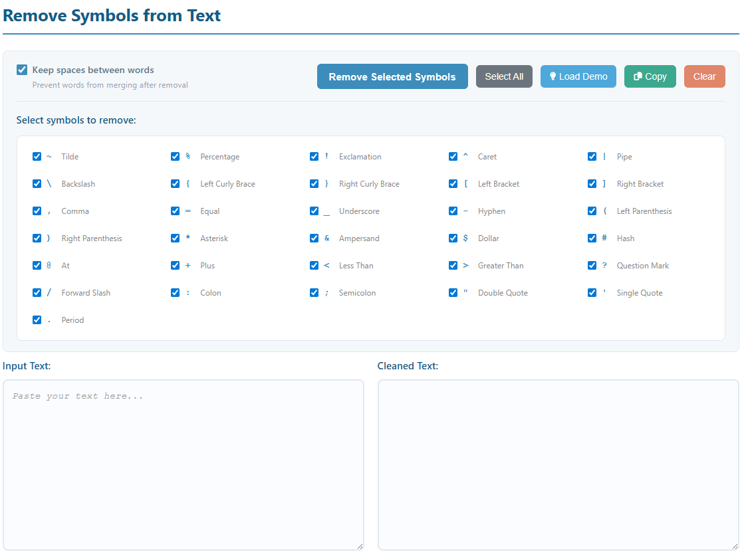Deselect the Underscore checkbox
Image resolution: width=746 pixels, height=560 pixels.
314,211
